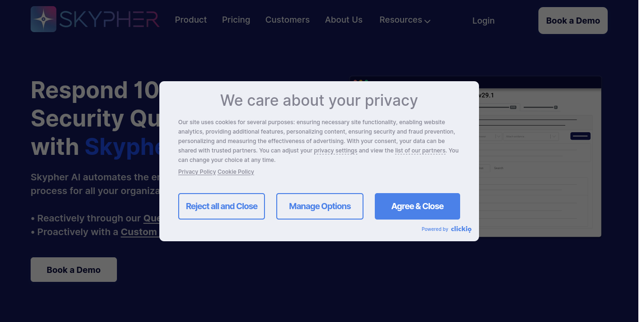Click the Clickio logo in the cookie banner
644x322 pixels.
(x=461, y=229)
